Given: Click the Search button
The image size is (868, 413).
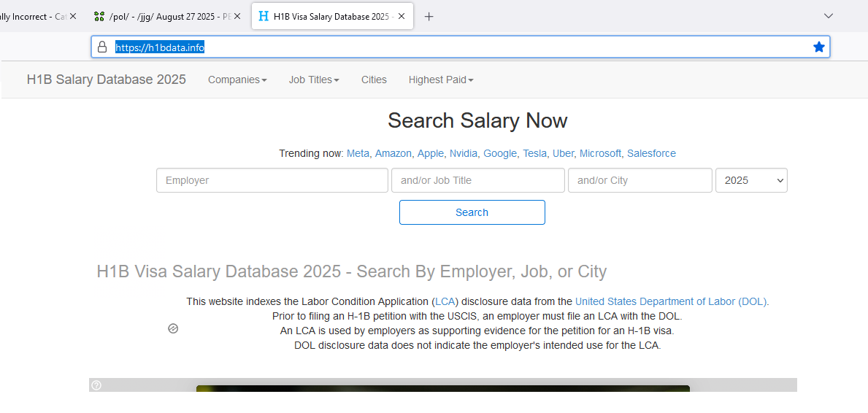Looking at the screenshot, I should point(472,212).
